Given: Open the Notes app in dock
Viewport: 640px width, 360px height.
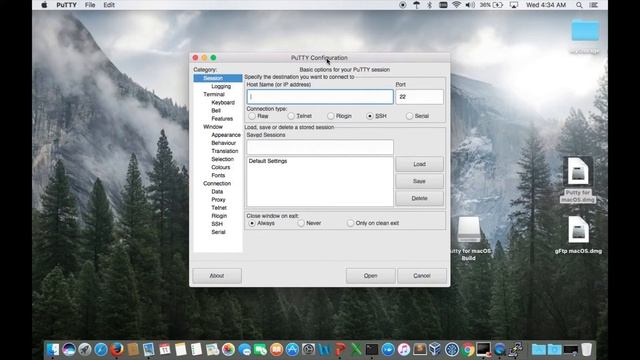Looking at the screenshot, I should pos(180,349).
